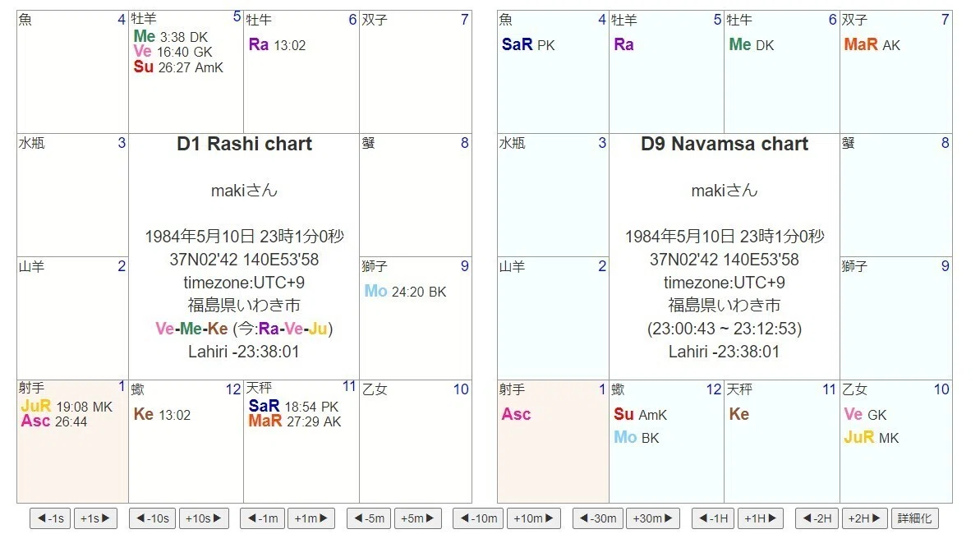Click the 獅子 sign label in D9 chart
980x534 pixels.
pyautogui.click(x=854, y=266)
